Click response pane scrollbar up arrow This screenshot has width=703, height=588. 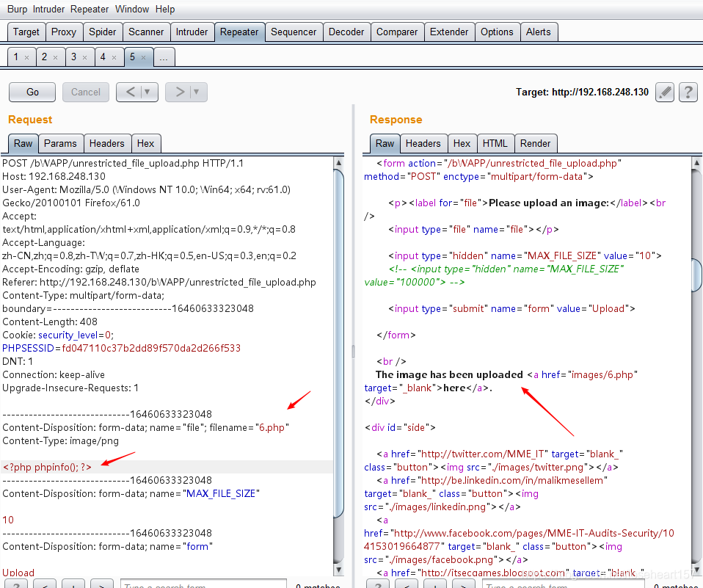tap(696, 163)
